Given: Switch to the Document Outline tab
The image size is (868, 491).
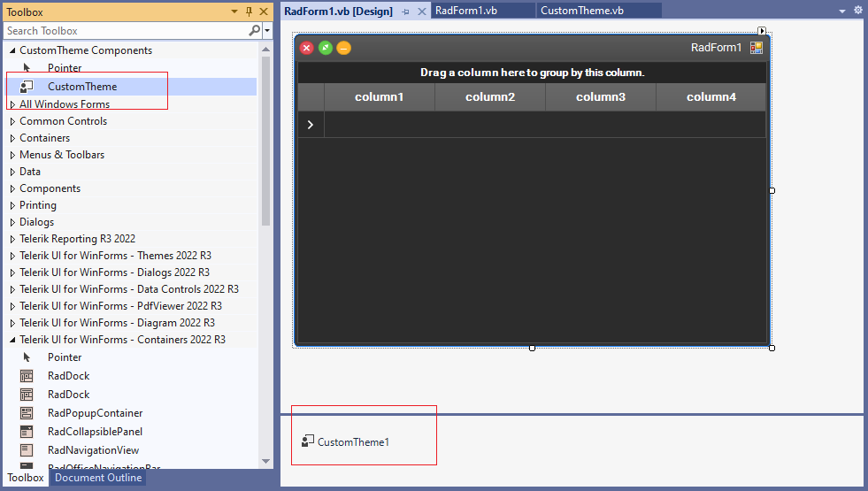Looking at the screenshot, I should [98, 478].
